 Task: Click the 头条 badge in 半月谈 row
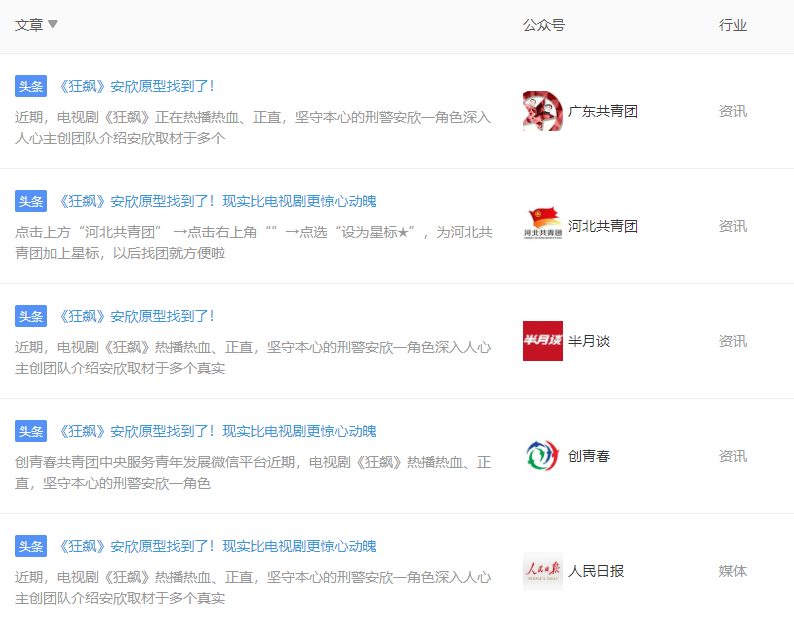pos(31,316)
